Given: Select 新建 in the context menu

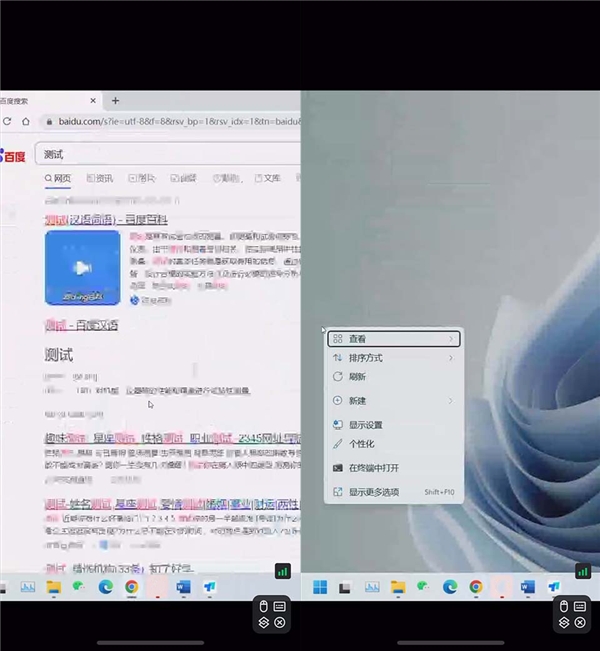Looking at the screenshot, I should click(x=394, y=401).
